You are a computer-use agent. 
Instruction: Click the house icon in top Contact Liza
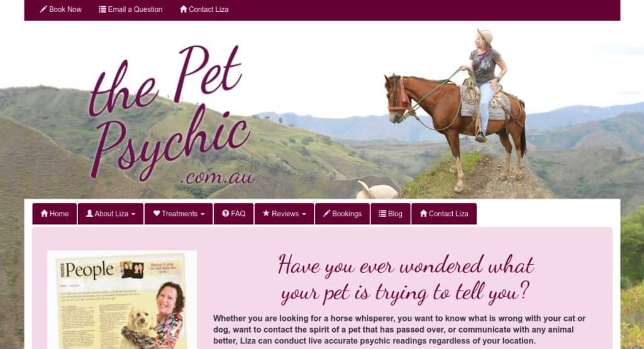click(183, 9)
